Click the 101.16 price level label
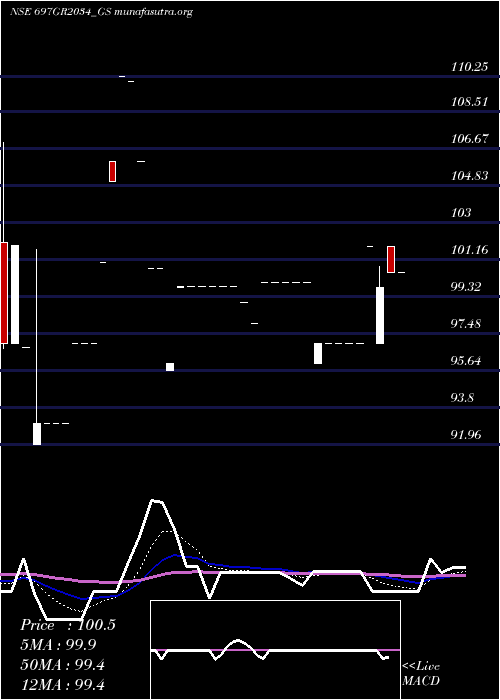500x700 pixels. click(469, 250)
